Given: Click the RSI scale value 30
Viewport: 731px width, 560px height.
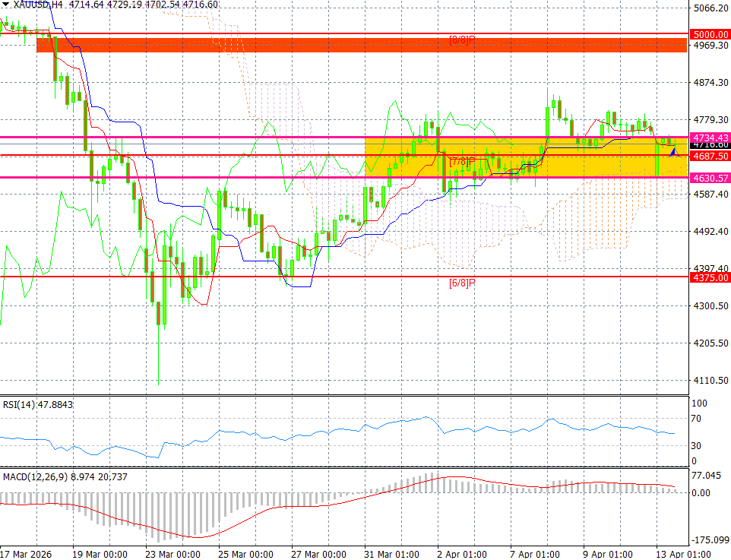Looking at the screenshot, I should pyautogui.click(x=696, y=446).
